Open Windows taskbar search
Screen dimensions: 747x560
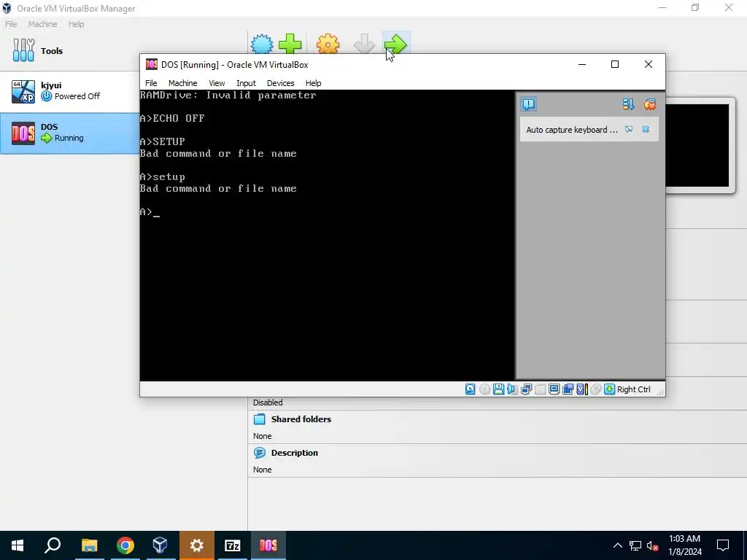(x=53, y=545)
